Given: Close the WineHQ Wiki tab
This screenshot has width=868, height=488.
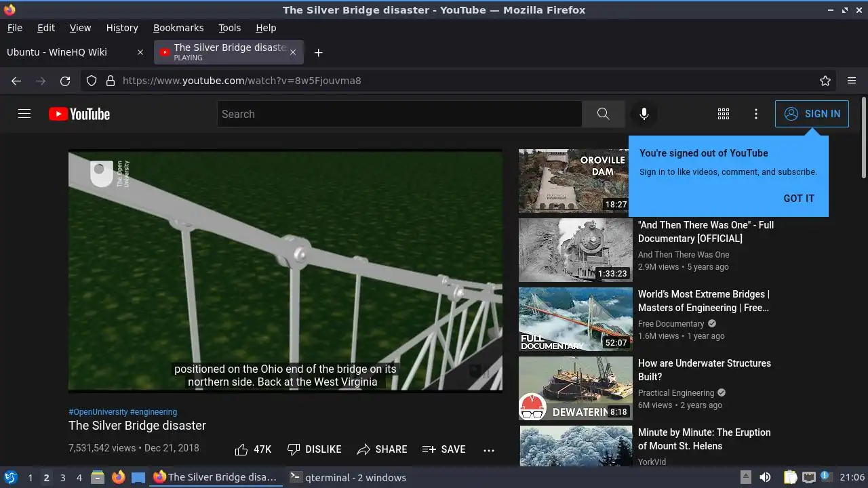Looking at the screenshot, I should (x=140, y=52).
